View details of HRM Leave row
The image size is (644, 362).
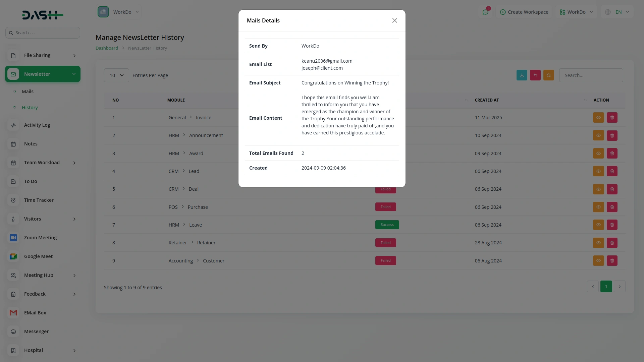pos(598,225)
